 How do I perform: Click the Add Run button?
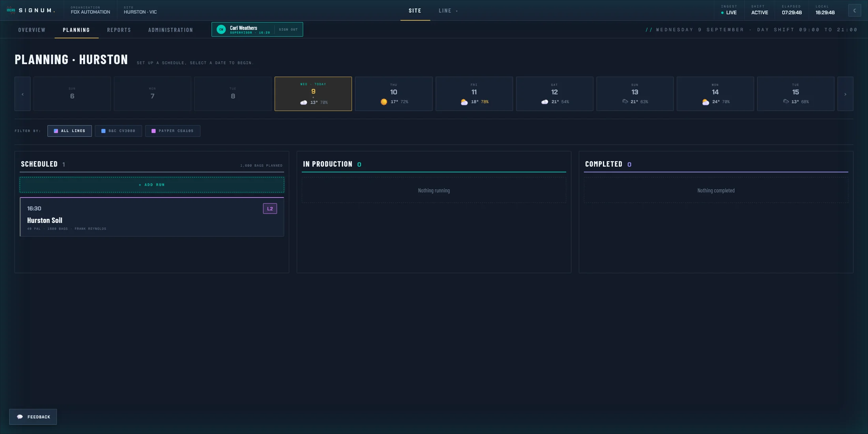tap(152, 185)
